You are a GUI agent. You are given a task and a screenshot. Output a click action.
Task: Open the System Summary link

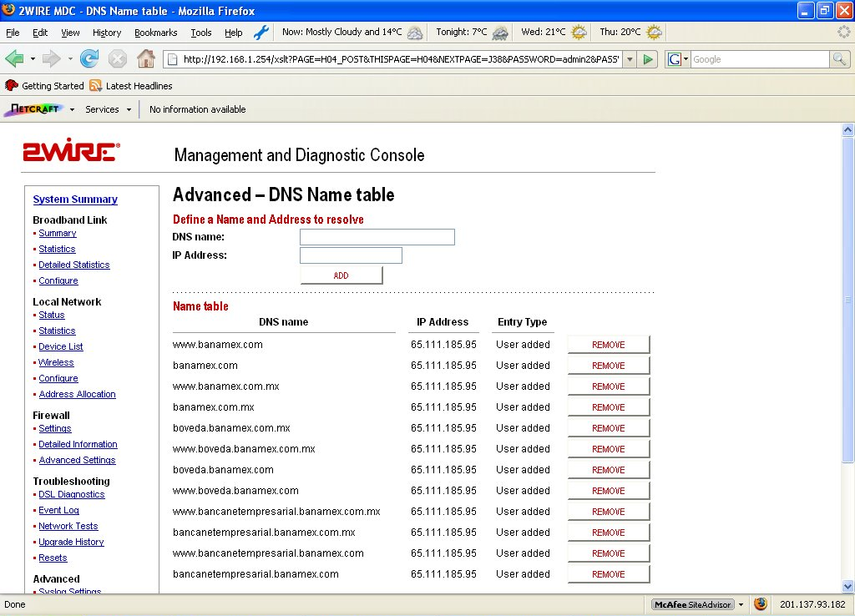[x=75, y=199]
